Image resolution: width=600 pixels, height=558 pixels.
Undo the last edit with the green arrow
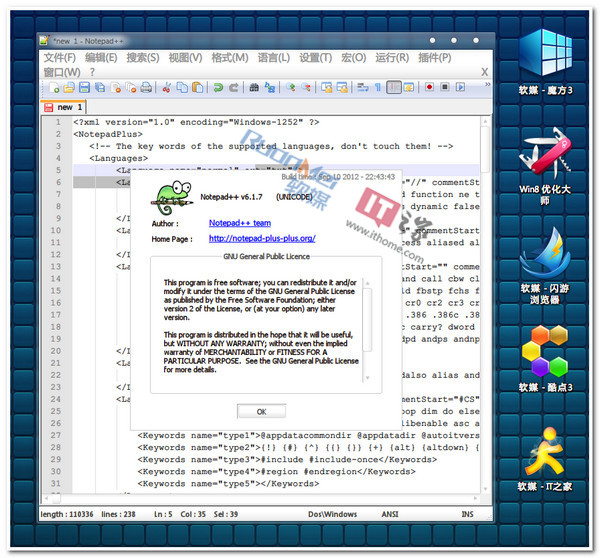[x=218, y=88]
